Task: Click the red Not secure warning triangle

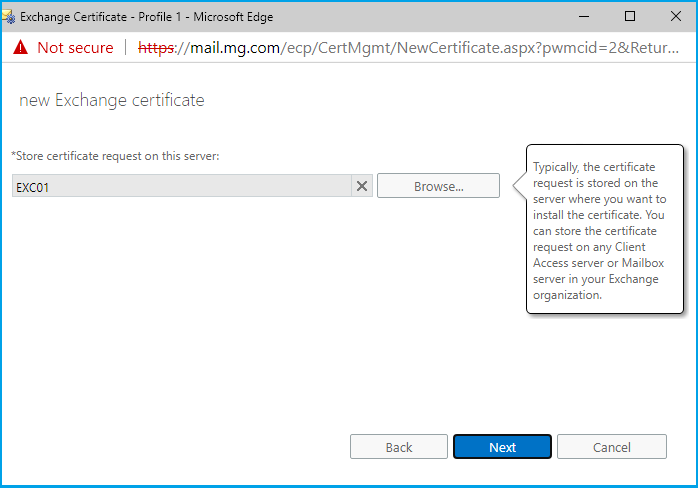Action: 19,47
